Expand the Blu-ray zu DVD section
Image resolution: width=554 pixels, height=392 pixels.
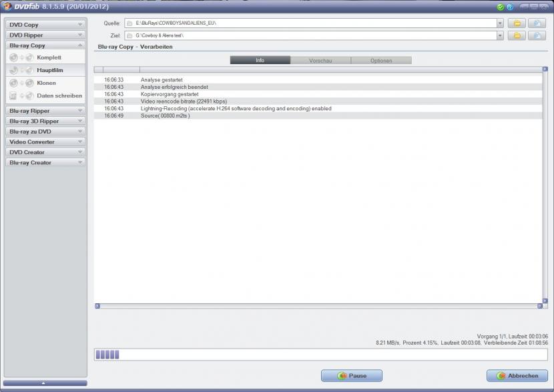[45, 132]
